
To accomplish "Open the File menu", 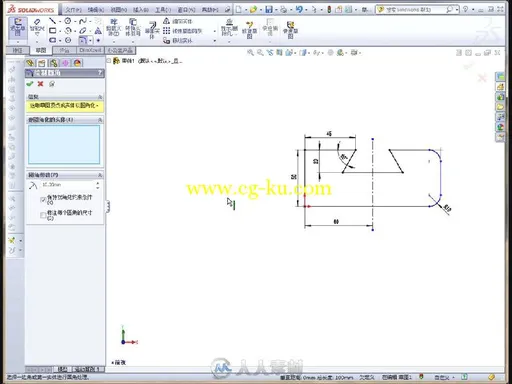I will pos(73,9).
